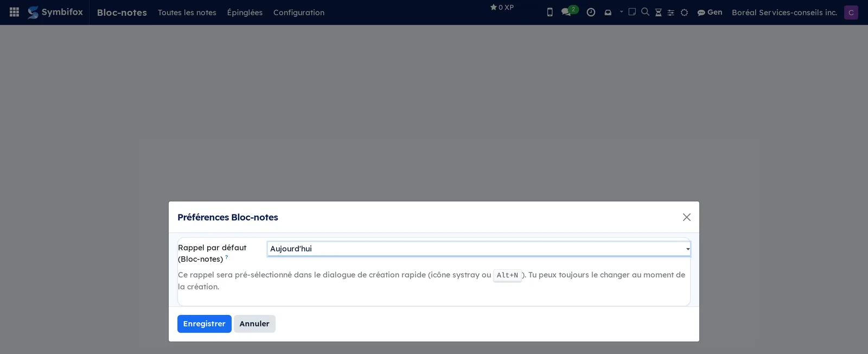Open the Toutes les notes menu
868x354 pixels.
point(187,12)
